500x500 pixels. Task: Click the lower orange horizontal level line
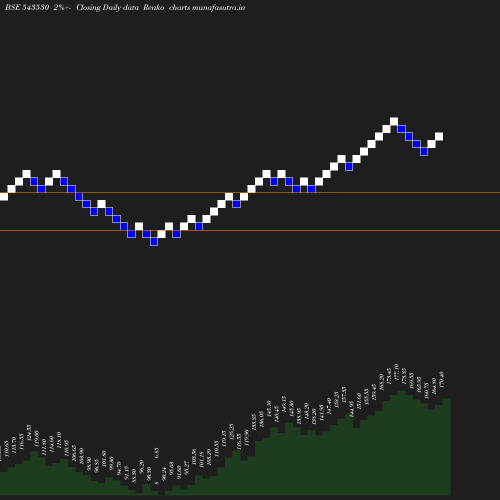click(x=250, y=230)
